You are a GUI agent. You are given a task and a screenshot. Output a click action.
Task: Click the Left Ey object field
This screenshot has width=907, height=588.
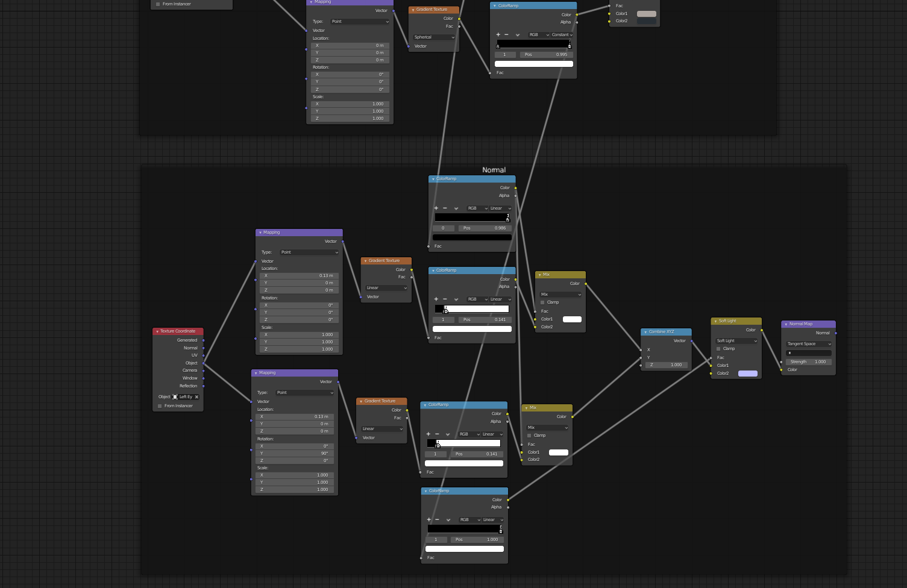pyautogui.click(x=186, y=397)
